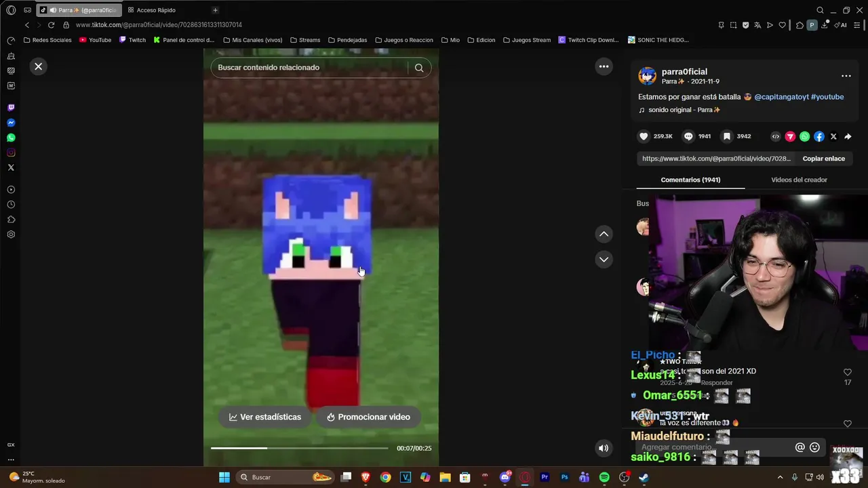Viewport: 868px width, 488px height.
Task: Open Messenger in Opera sidebar
Action: pyautogui.click(x=11, y=123)
